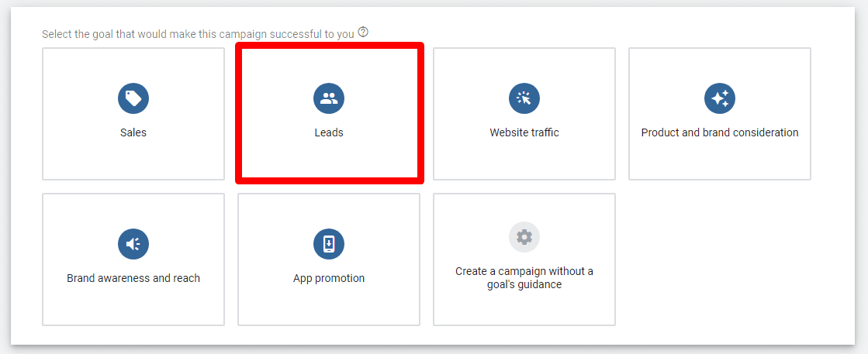
Task: Choose "Brand awareness and reach" label
Action: coord(133,278)
